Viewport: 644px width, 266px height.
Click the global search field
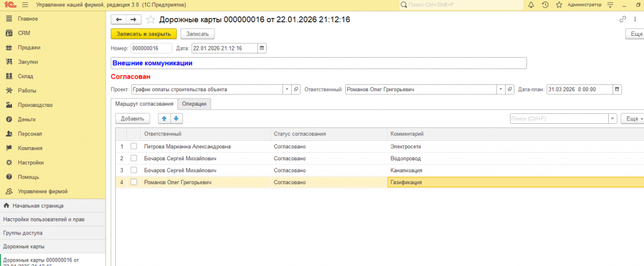point(461,5)
